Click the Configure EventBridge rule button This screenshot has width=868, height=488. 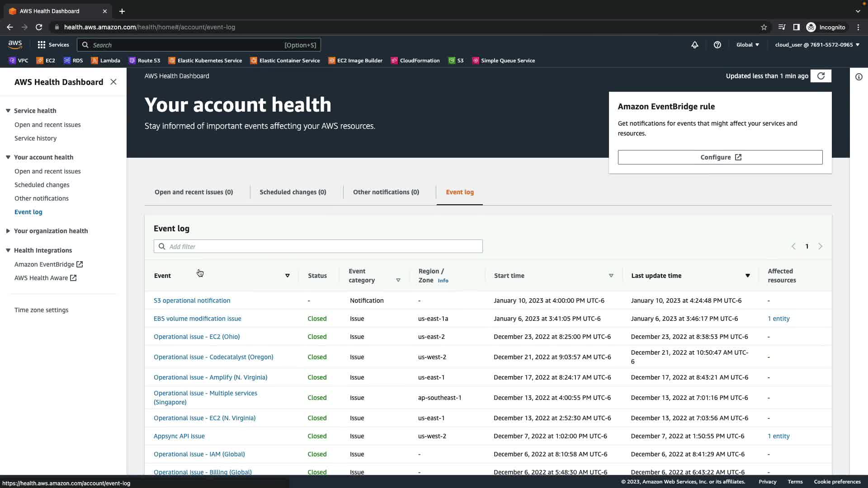(x=720, y=157)
